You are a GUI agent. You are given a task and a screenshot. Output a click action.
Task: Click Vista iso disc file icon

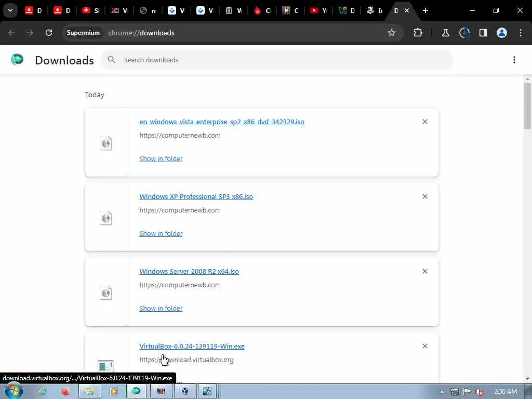click(106, 143)
